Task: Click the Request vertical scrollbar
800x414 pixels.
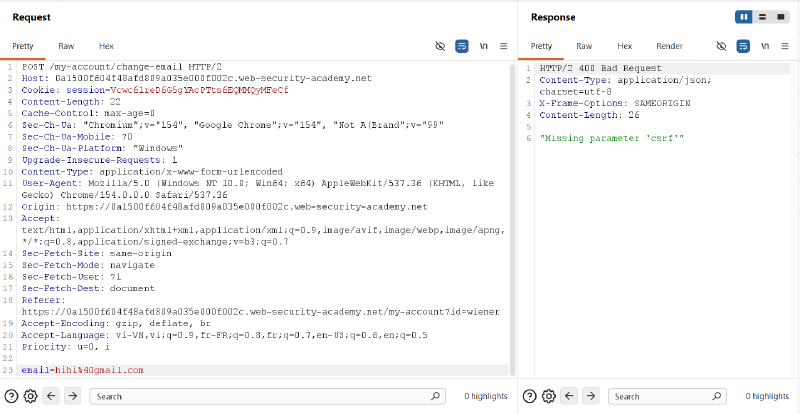Action: (x=512, y=220)
